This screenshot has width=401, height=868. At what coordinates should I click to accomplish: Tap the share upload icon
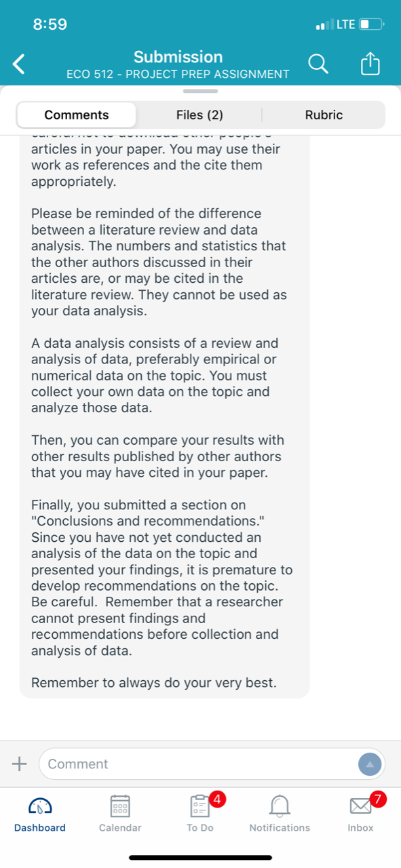(x=369, y=64)
